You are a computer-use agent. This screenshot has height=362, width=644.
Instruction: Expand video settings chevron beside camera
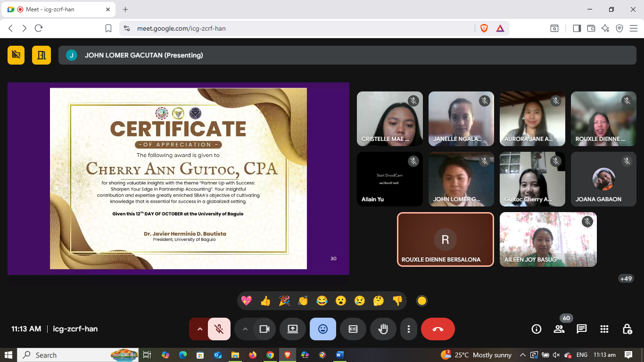tap(245, 329)
